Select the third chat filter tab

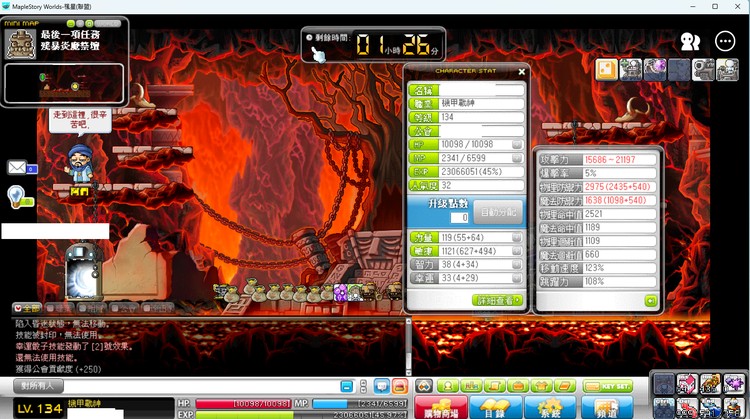coord(91,309)
